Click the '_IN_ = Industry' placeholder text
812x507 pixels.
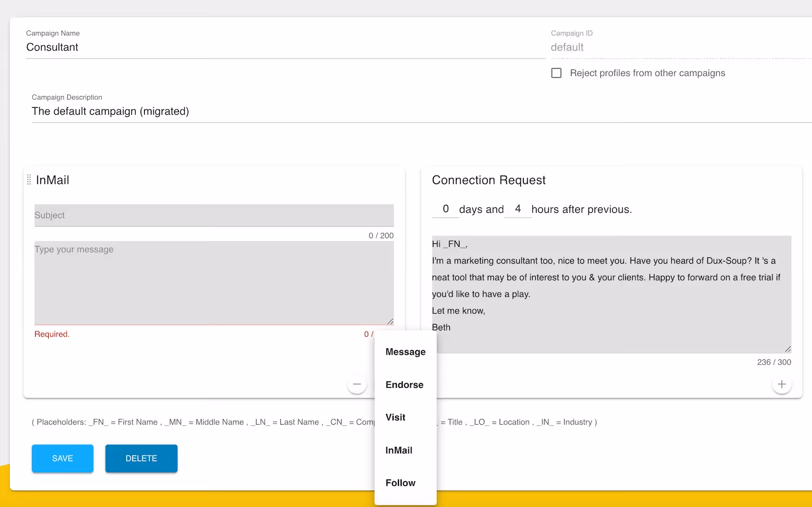tap(565, 422)
